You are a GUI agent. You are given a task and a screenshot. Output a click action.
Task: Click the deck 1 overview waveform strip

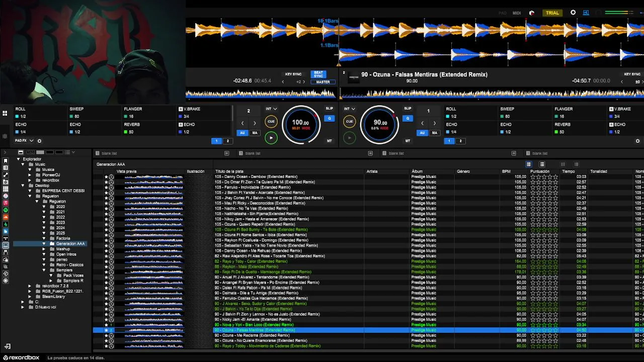[x=261, y=94]
